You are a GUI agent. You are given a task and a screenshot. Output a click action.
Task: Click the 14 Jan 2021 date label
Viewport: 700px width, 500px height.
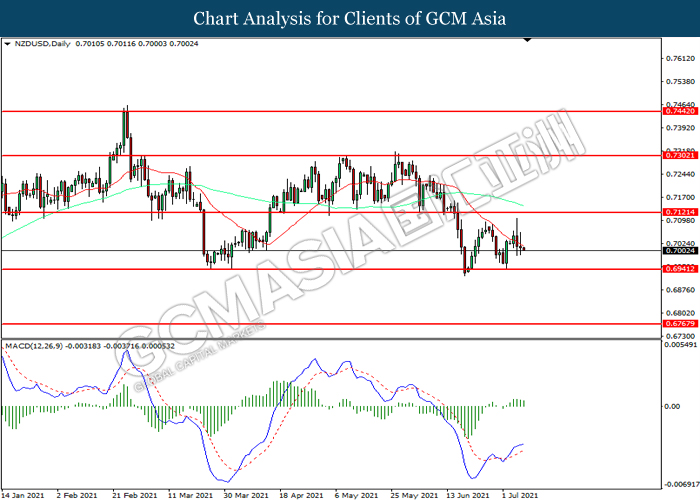pyautogui.click(x=23, y=495)
